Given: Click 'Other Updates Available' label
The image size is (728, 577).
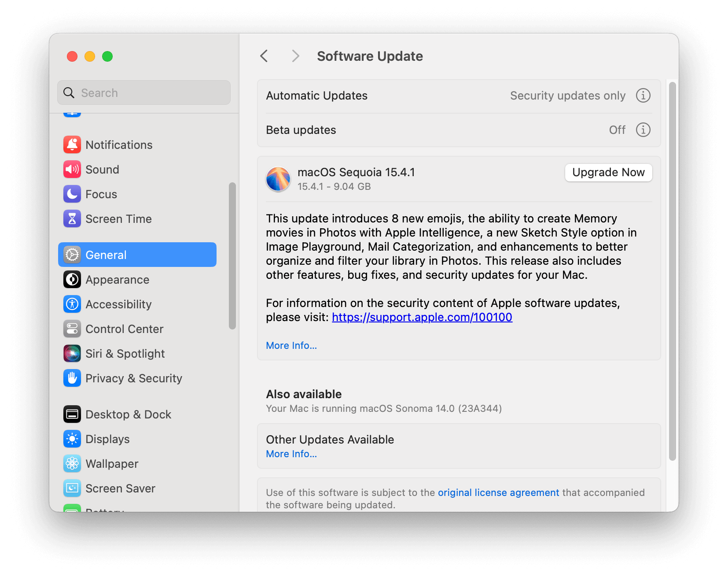Looking at the screenshot, I should tap(330, 440).
